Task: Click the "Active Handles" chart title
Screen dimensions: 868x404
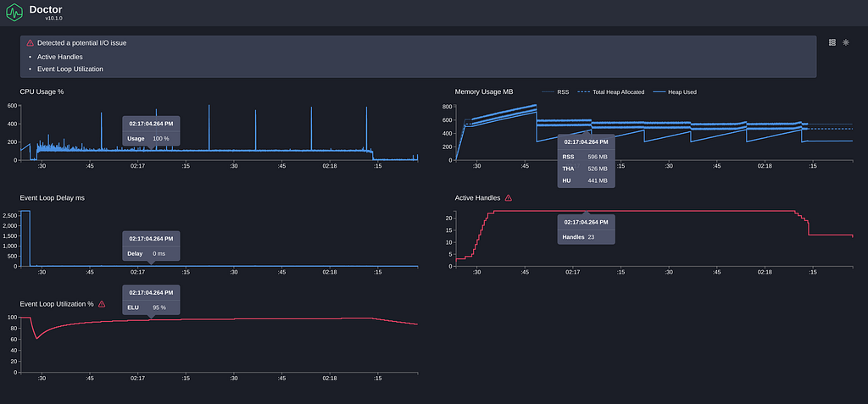Action: pos(477,197)
